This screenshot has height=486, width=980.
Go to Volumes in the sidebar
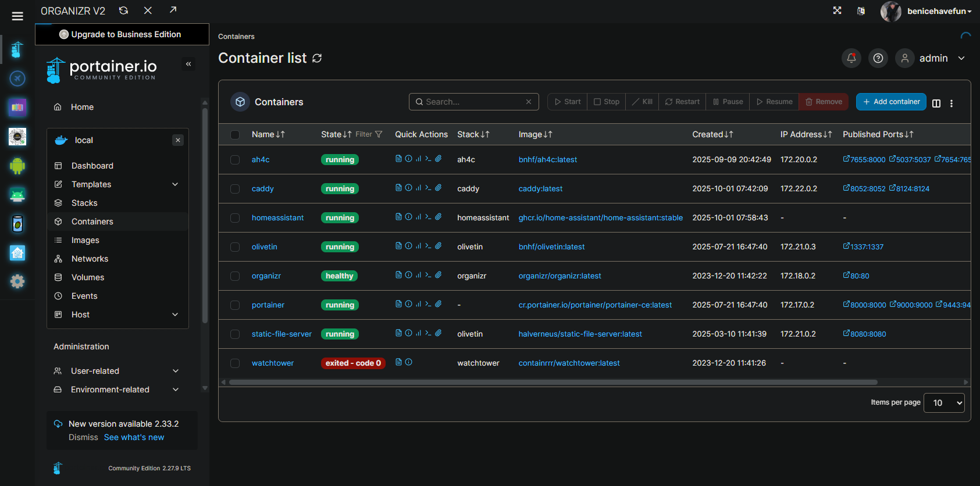[x=88, y=277]
